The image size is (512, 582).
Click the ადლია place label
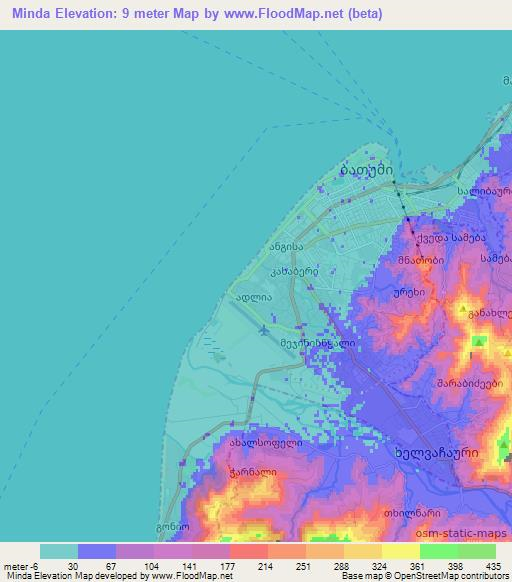[254, 297]
